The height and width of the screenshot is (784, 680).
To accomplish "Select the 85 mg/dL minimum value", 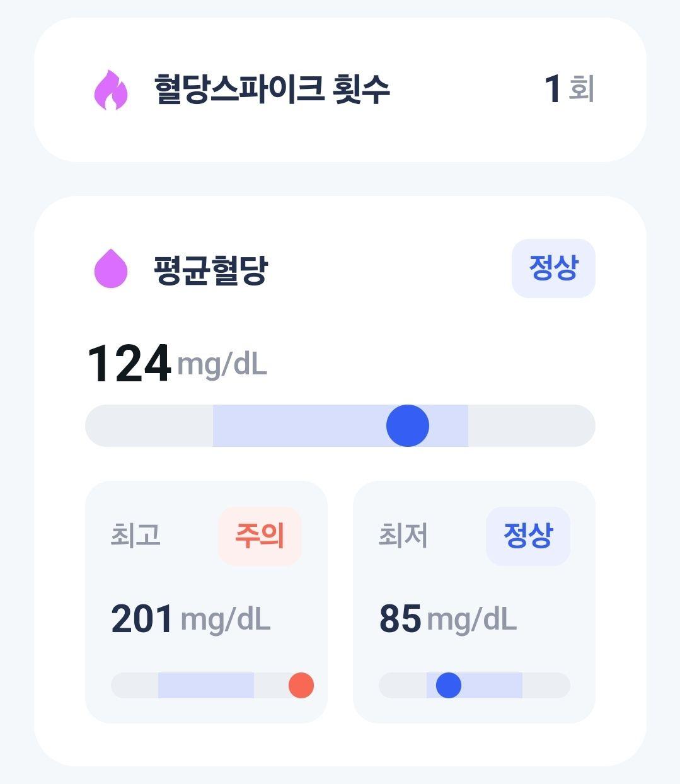I will pyautogui.click(x=448, y=619).
